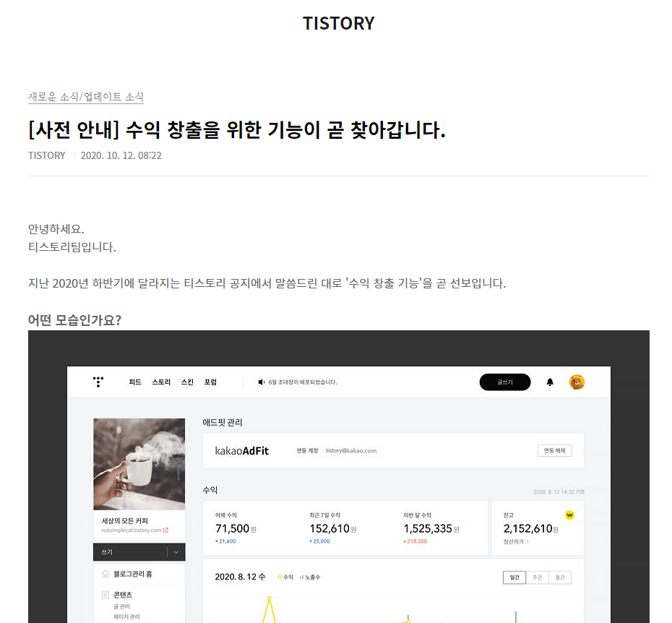Click the 연동 해제 button
The width and height of the screenshot is (672, 623).
[x=554, y=451]
